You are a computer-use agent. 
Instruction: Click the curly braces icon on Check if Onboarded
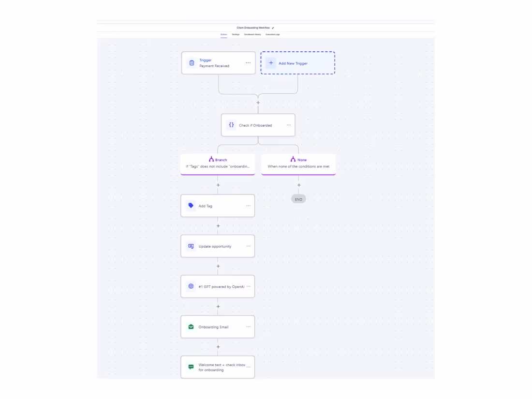tap(231, 125)
